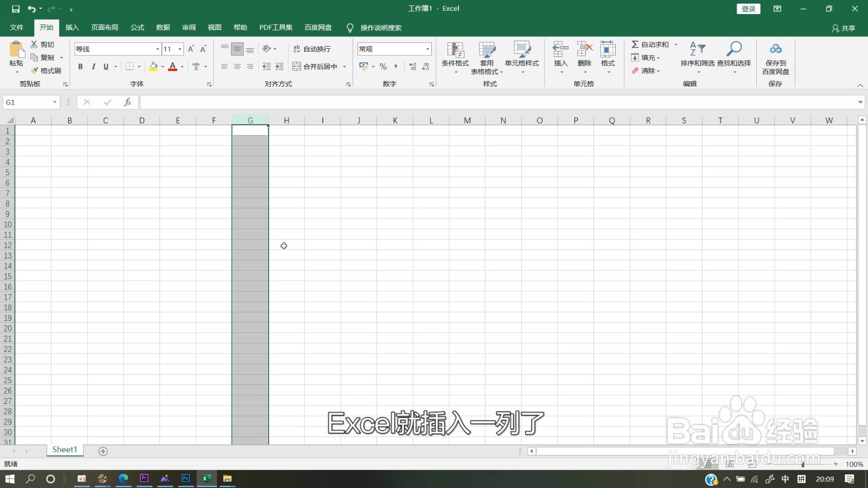Click AutoSum 自动求和
The height and width of the screenshot is (488, 868).
650,44
